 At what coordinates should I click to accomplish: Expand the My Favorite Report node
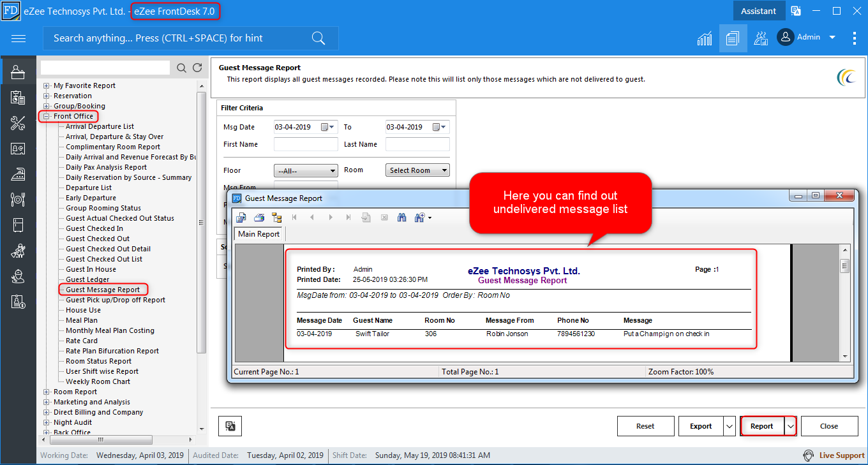(x=47, y=85)
